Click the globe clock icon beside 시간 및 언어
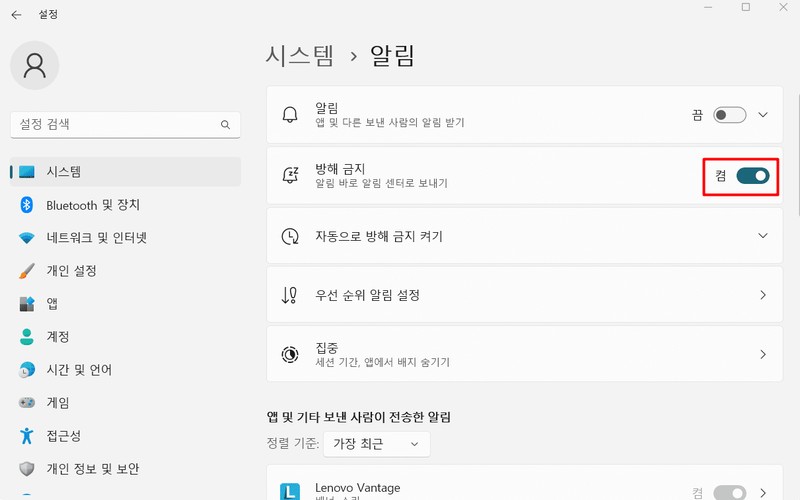This screenshot has width=800, height=500. click(27, 370)
